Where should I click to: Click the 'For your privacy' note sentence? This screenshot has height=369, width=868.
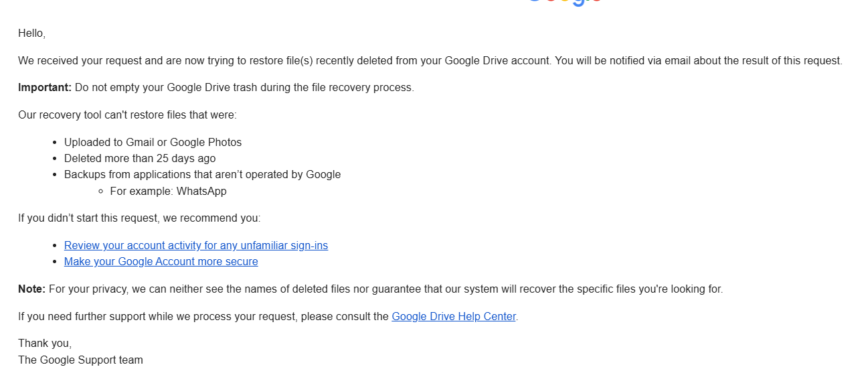385,289
